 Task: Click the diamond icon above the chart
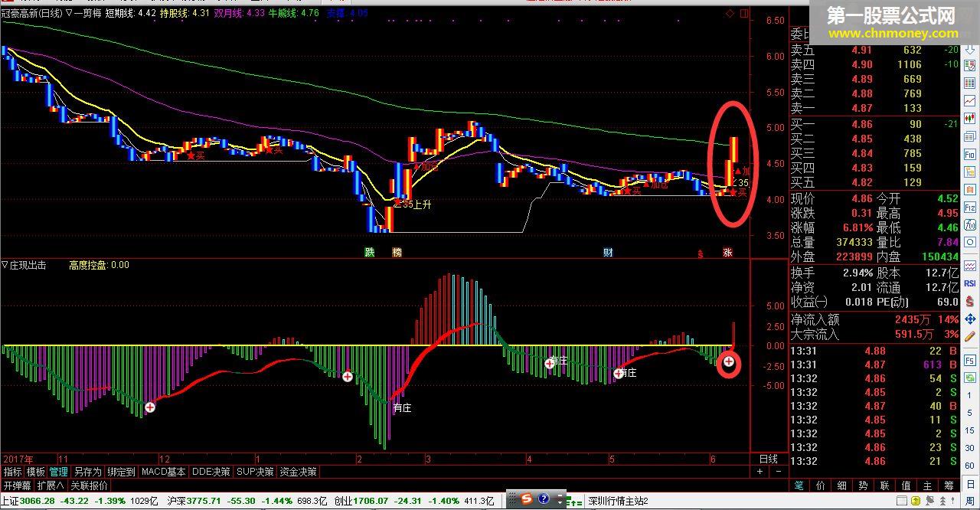[730, 13]
